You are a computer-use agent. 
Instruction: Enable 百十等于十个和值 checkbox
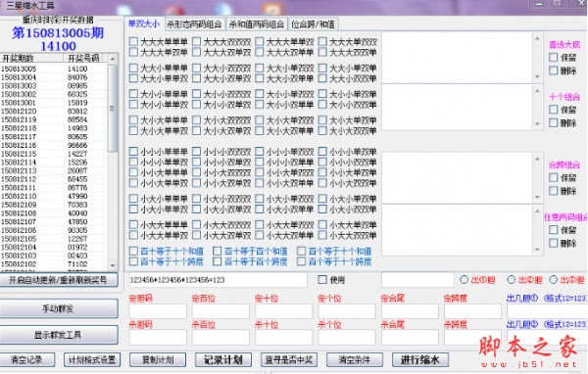[x=133, y=251]
